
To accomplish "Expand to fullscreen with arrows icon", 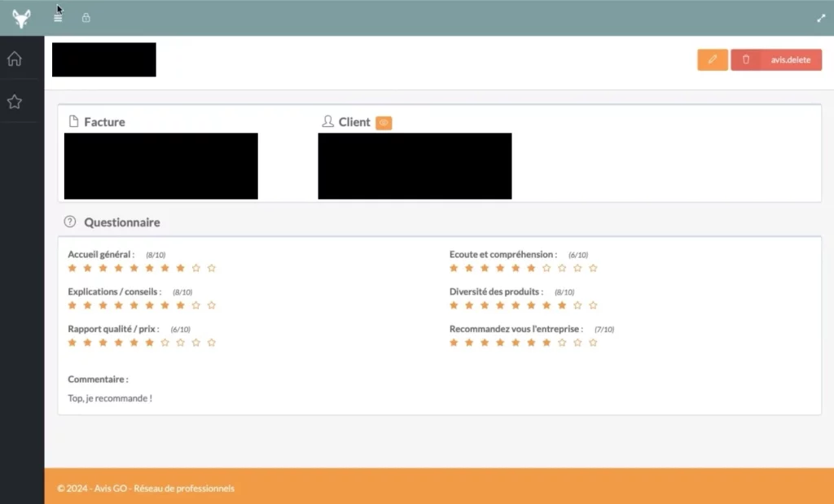I will click(x=821, y=18).
